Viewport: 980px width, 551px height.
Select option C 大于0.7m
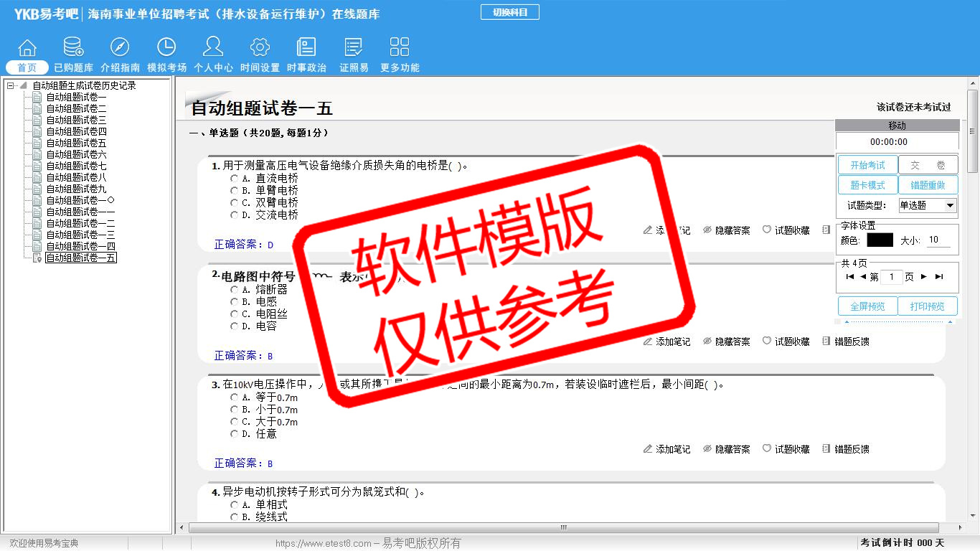pyautogui.click(x=234, y=421)
